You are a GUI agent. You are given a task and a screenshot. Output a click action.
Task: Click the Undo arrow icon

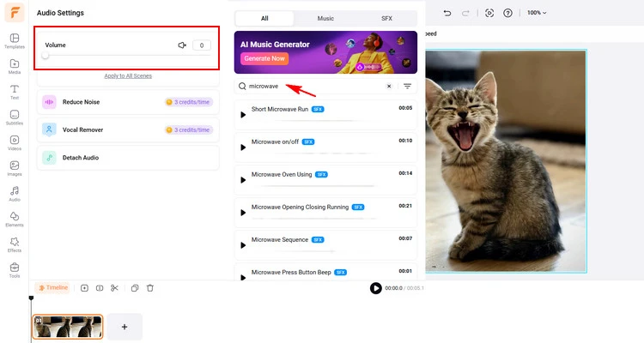pyautogui.click(x=447, y=13)
